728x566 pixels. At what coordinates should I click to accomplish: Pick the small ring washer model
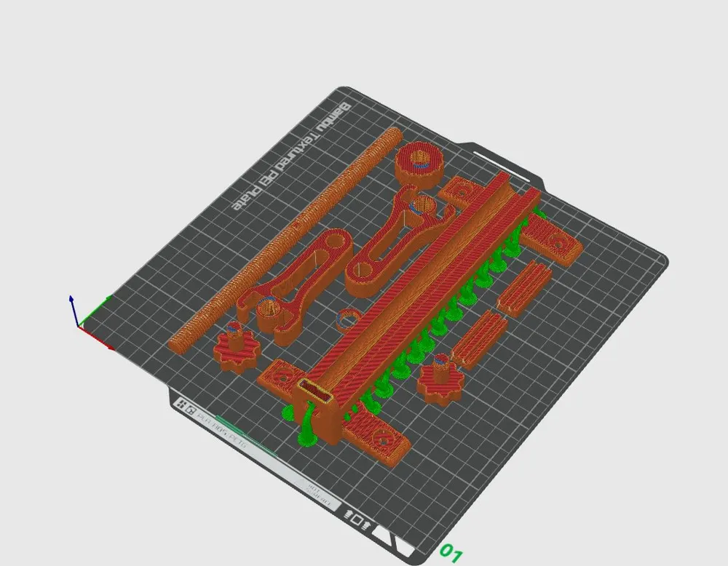point(348,320)
